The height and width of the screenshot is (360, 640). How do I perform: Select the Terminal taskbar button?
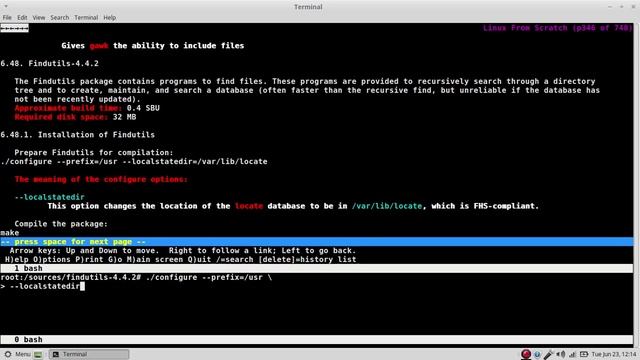pyautogui.click(x=89, y=354)
